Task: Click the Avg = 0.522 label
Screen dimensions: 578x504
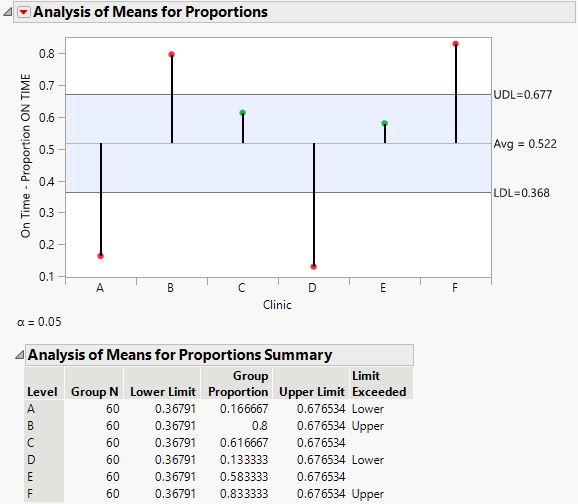Action: click(x=525, y=144)
